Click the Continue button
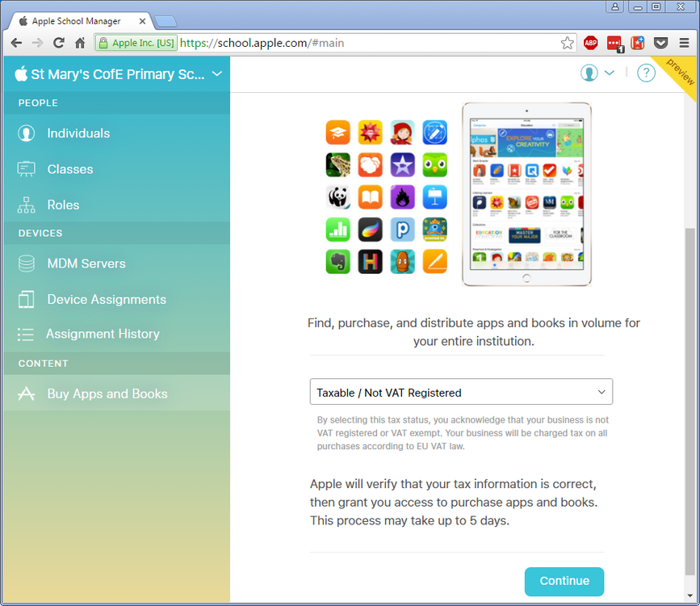This screenshot has height=606, width=700. (x=564, y=581)
